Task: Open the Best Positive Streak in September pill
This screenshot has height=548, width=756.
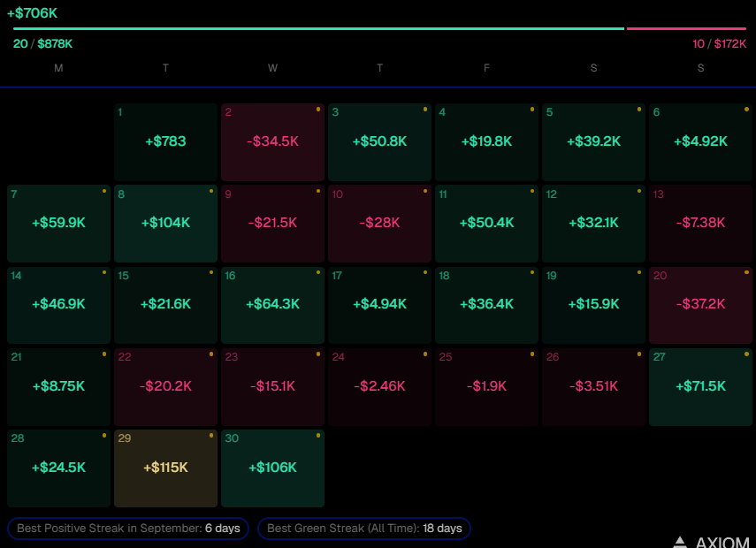Action: (x=128, y=529)
